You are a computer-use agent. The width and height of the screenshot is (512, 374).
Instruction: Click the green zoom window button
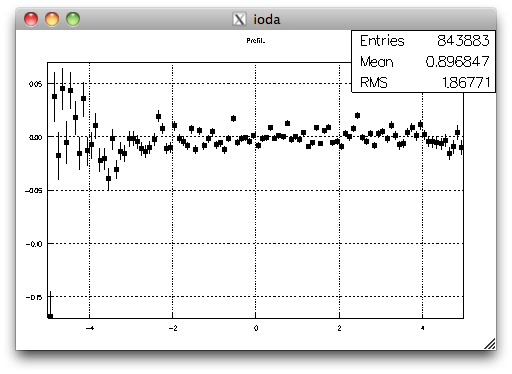click(x=73, y=19)
